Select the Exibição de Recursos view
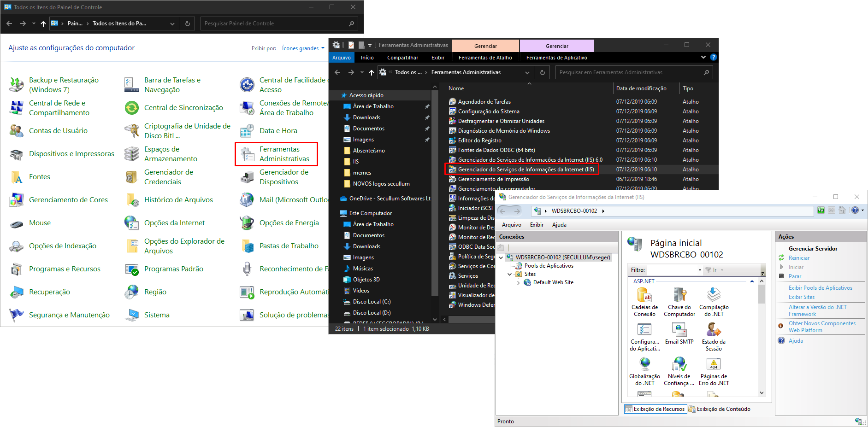 point(655,409)
